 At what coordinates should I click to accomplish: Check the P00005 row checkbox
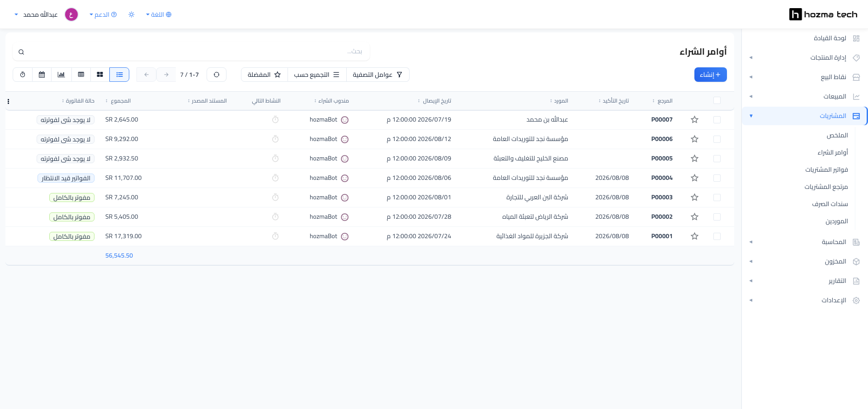[717, 159]
